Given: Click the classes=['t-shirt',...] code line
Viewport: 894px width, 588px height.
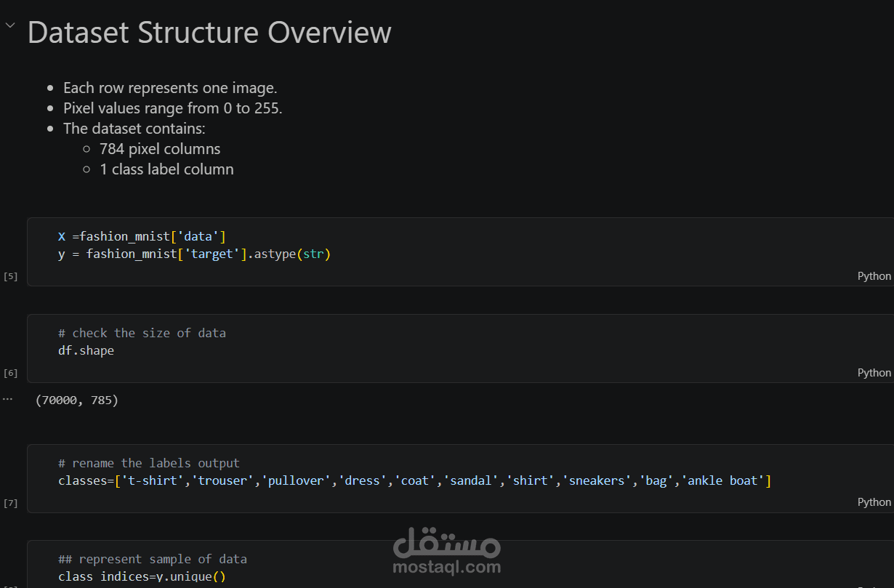Looking at the screenshot, I should [414, 480].
